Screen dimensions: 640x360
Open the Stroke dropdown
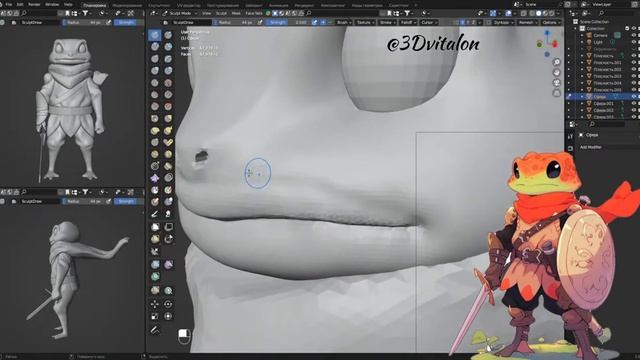(x=387, y=22)
